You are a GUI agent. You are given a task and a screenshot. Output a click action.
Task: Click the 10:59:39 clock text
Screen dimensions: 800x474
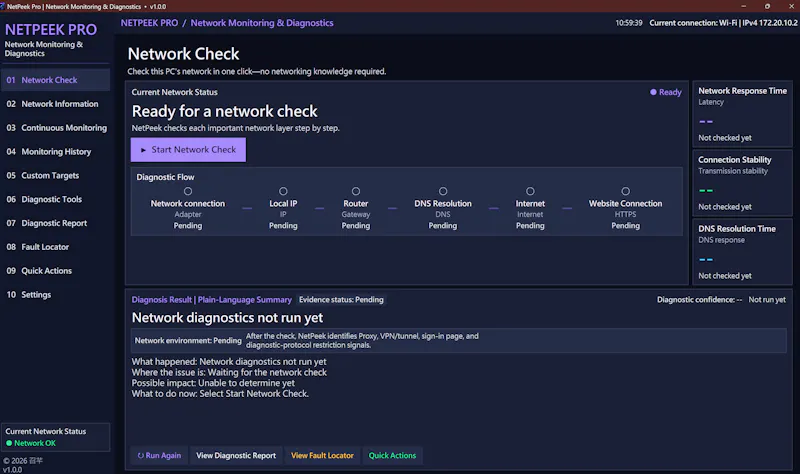coord(629,23)
